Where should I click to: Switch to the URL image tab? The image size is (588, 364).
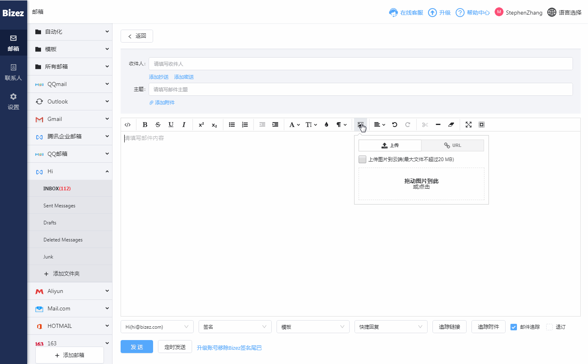tap(452, 145)
